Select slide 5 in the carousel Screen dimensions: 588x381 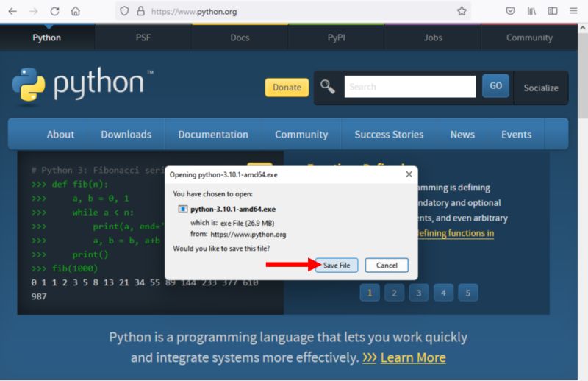coord(468,293)
